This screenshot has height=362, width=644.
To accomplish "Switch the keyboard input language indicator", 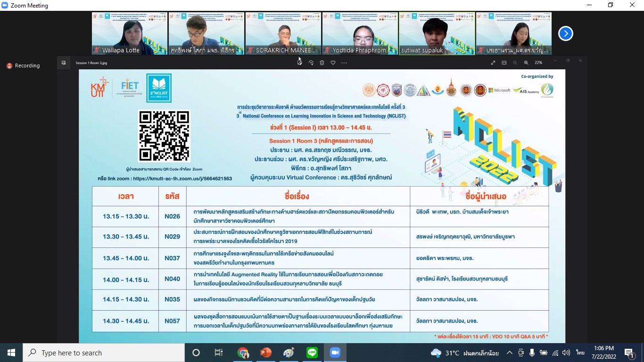I will click(x=580, y=353).
